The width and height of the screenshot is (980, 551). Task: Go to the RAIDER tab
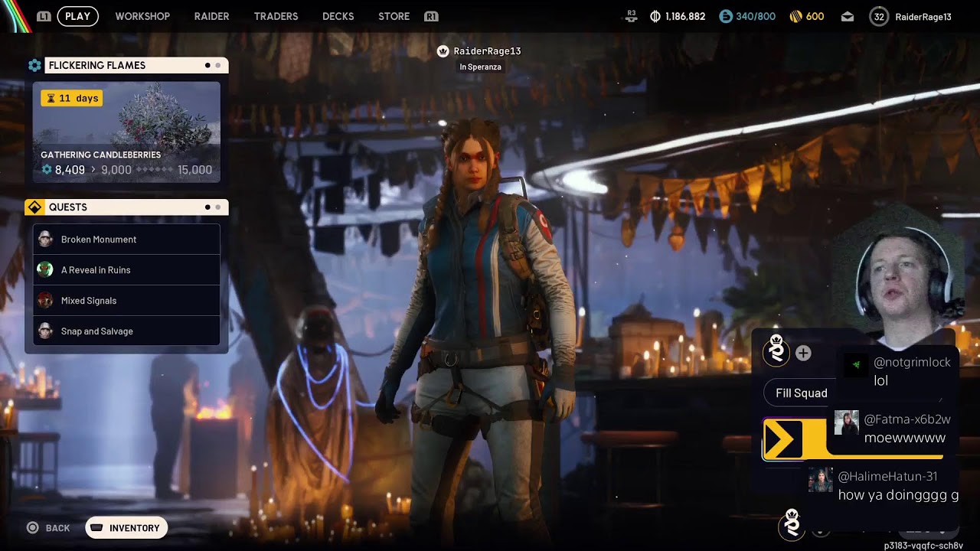[x=211, y=16]
